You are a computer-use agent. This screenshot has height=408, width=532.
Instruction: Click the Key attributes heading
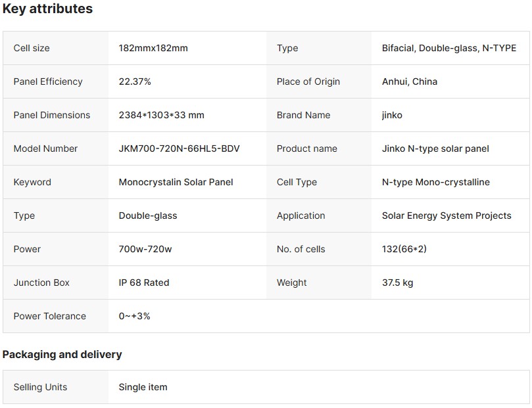[x=47, y=9]
